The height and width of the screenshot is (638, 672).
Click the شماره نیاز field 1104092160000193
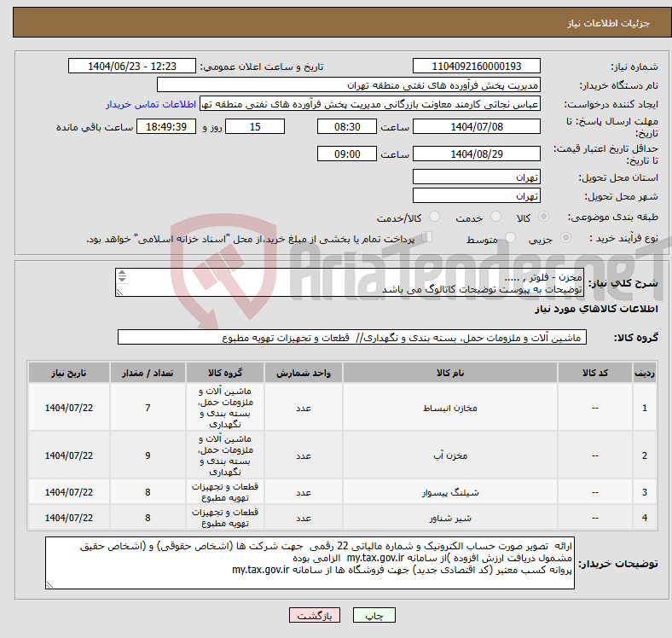[476, 66]
